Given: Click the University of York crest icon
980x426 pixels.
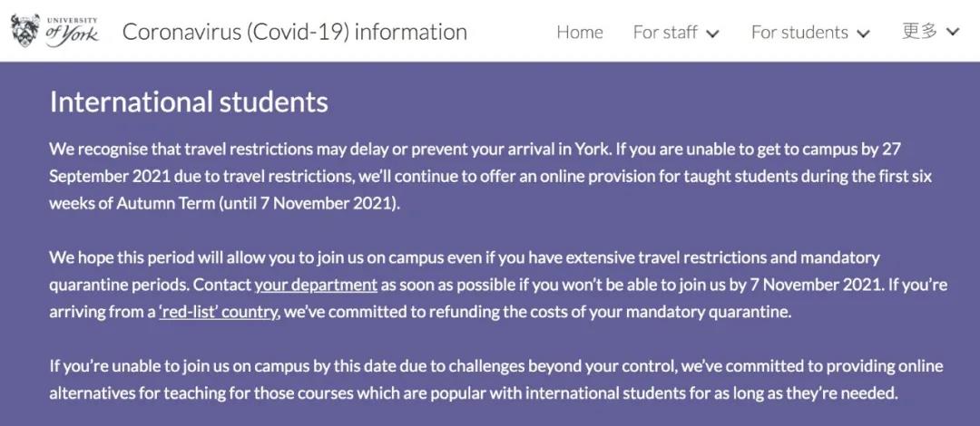Looking at the screenshot, I should pyautogui.click(x=25, y=30).
